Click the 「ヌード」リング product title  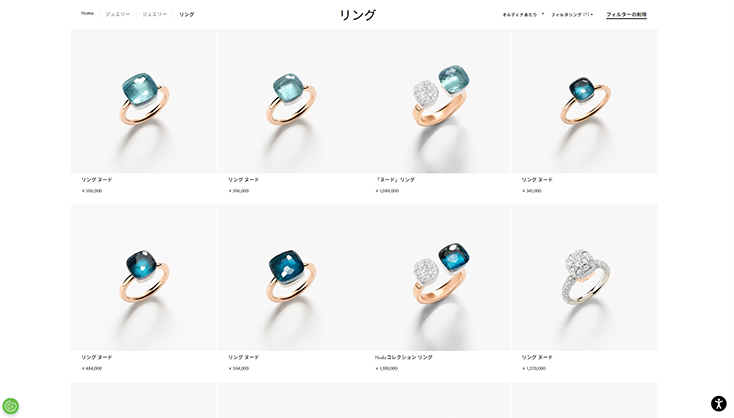[x=395, y=180]
